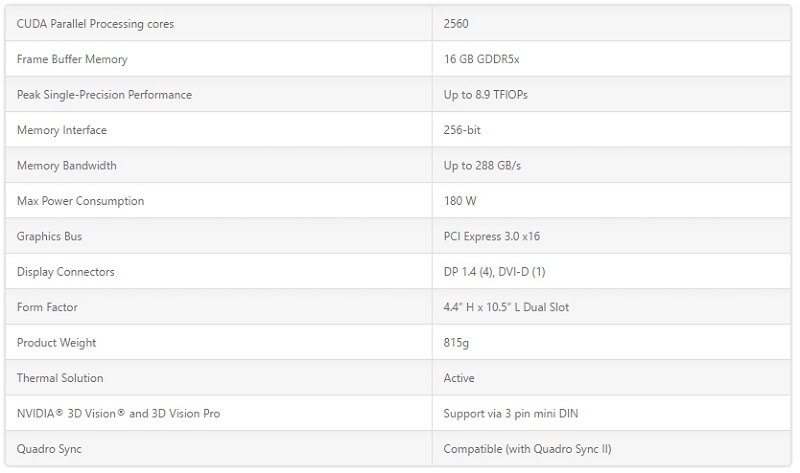The width and height of the screenshot is (800, 473).
Task: Select PCI Express 3.0 x16 value
Action: pyautogui.click(x=492, y=236)
